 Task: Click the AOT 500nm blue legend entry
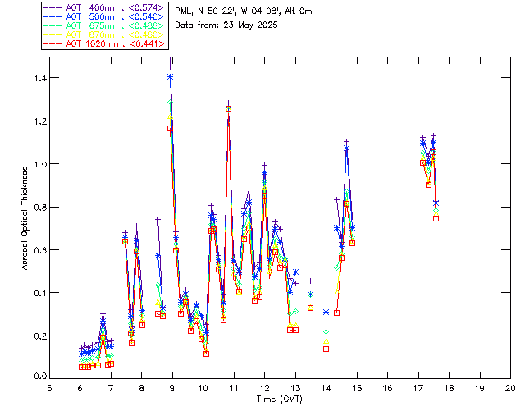click(105, 16)
